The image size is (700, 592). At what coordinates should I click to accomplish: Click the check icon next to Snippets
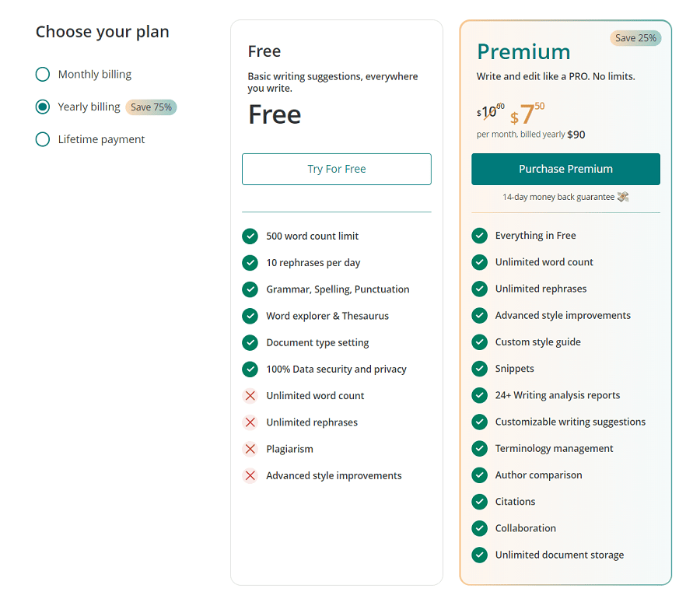click(x=479, y=368)
